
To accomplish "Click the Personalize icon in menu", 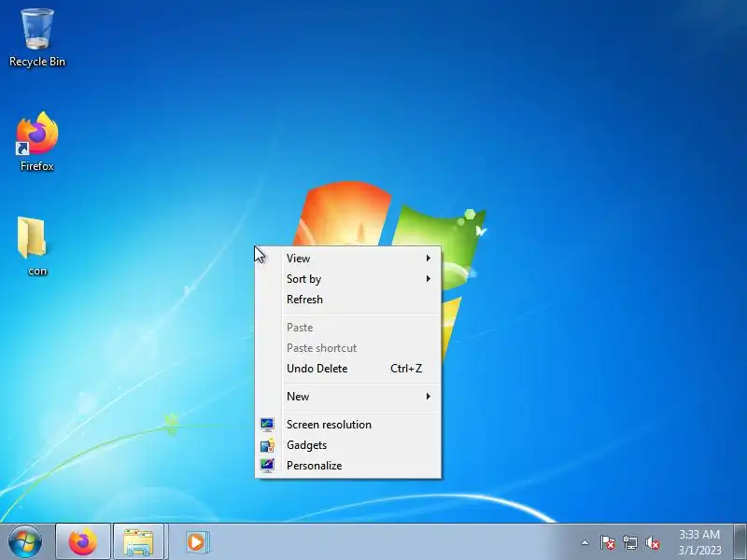I will coord(267,465).
